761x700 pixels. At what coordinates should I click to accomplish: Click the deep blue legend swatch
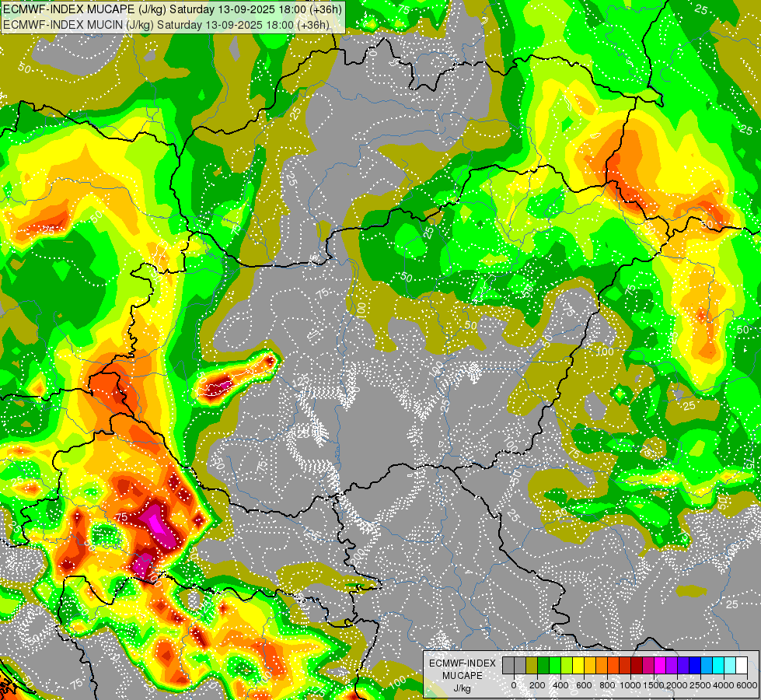[696, 666]
